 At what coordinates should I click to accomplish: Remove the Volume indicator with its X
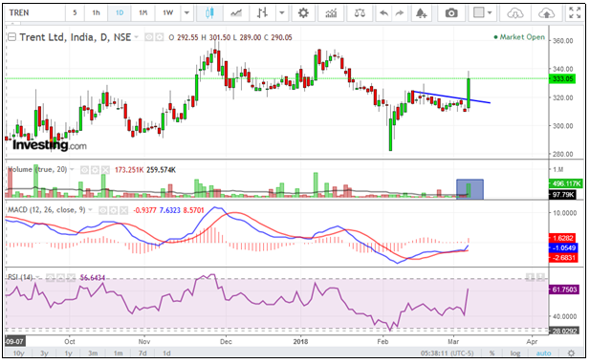[105, 170]
